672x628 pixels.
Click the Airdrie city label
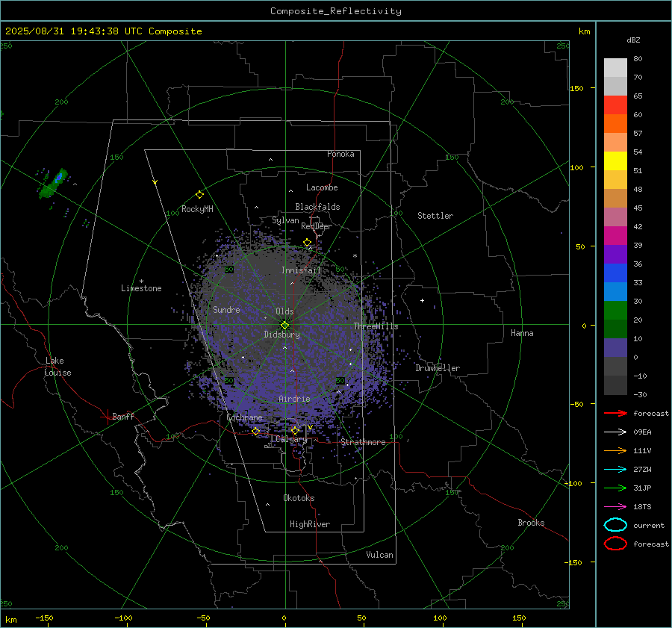[294, 399]
